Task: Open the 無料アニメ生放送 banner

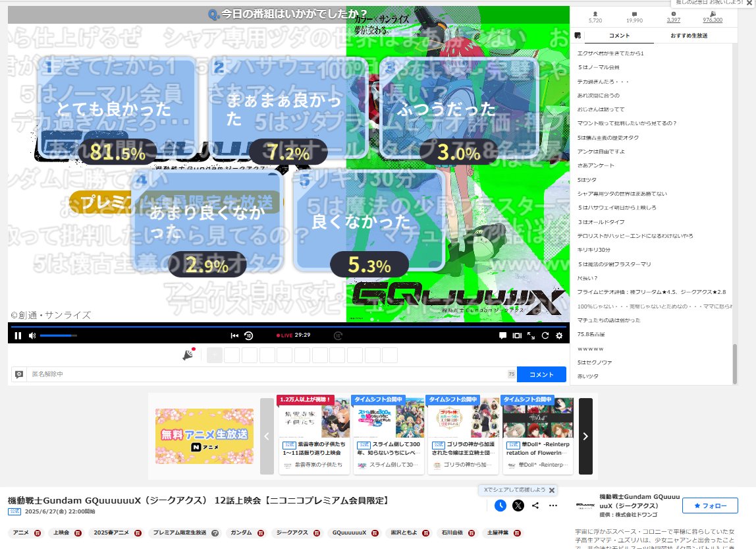Action: point(204,436)
